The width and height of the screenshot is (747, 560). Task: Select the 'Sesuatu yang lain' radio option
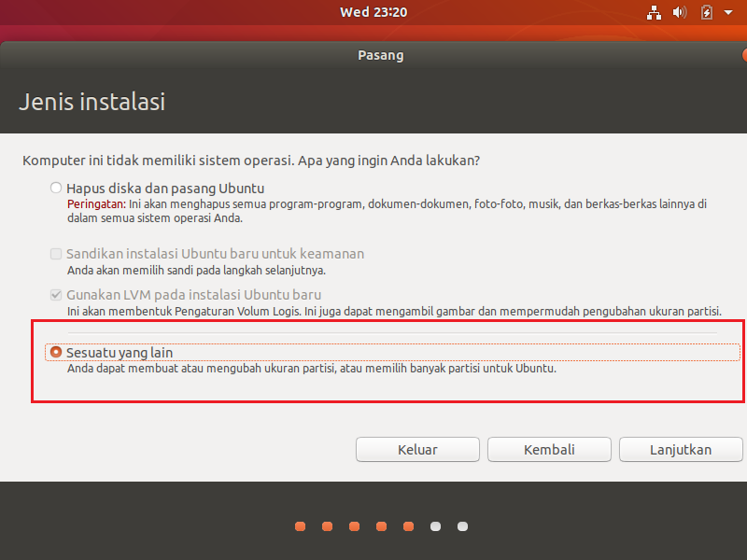(56, 352)
